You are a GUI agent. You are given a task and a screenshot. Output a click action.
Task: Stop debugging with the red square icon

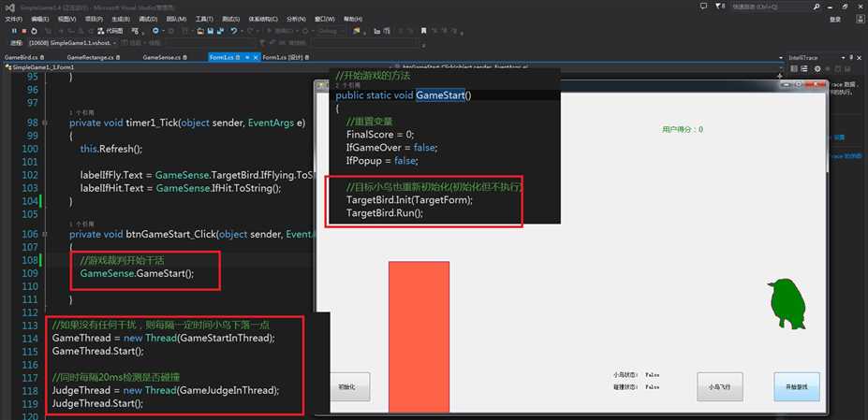(x=23, y=31)
